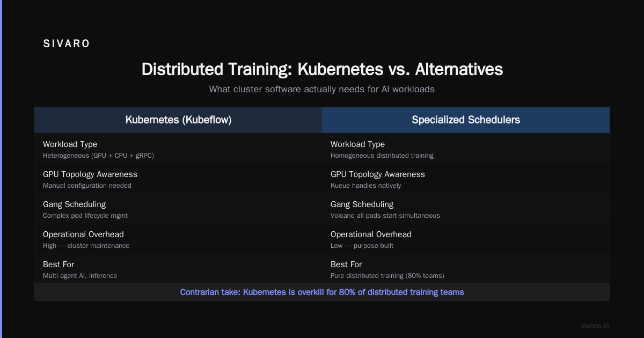Click "Operational Overhead" in Kubernetes column
Screen dimensions: 644x338
[x=83, y=234]
